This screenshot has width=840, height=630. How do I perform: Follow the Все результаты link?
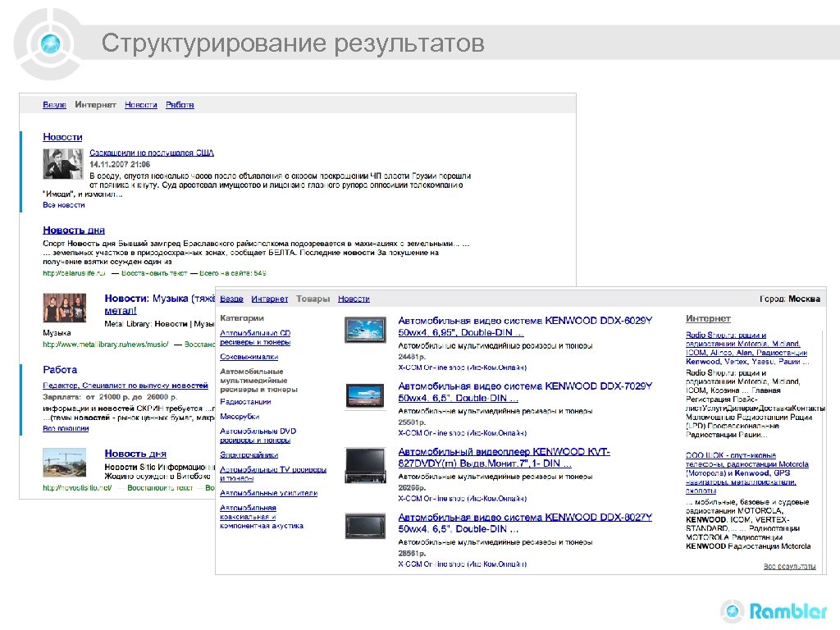click(x=790, y=566)
